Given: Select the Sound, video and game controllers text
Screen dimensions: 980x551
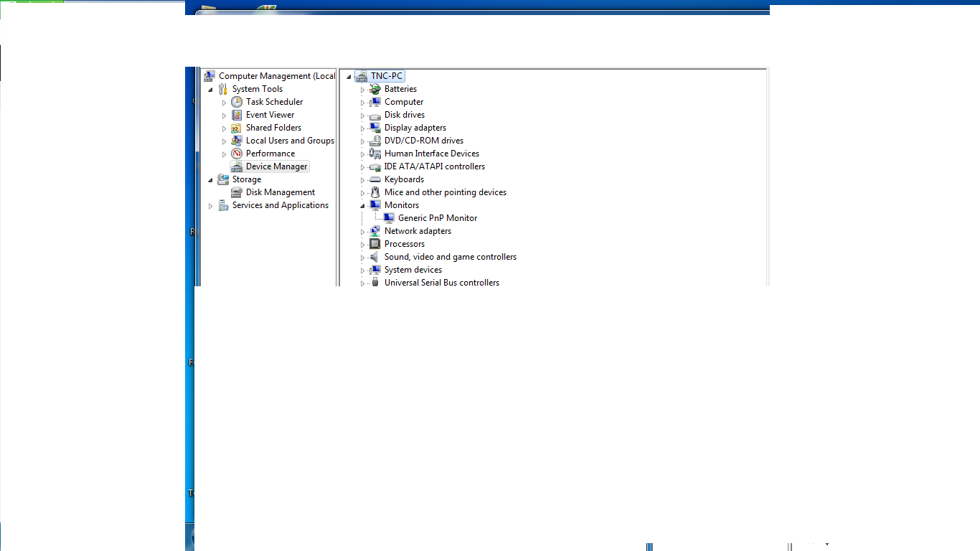Looking at the screenshot, I should point(451,257).
